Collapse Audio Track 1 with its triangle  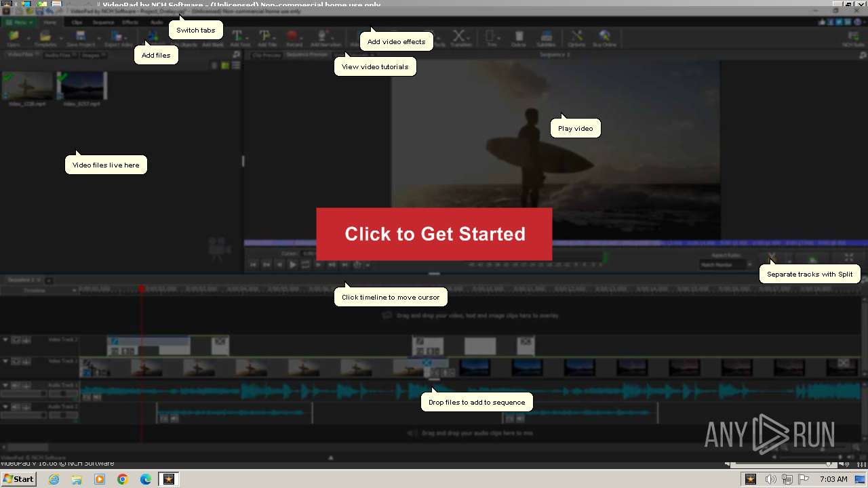coord(5,385)
